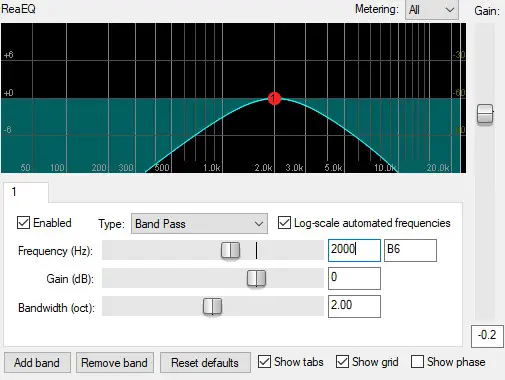The image size is (505, 380).
Task: Click the Bandwidth (oct) slider handle
Action: pos(212,306)
